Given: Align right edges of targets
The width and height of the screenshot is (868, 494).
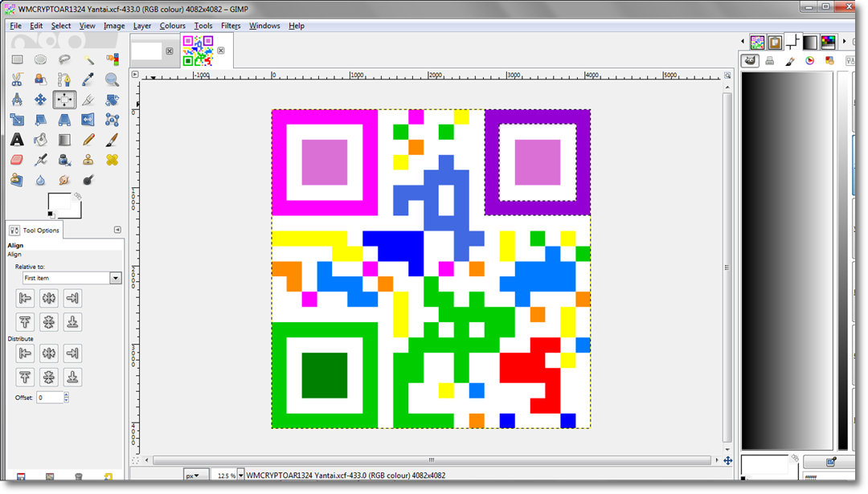Looking at the screenshot, I should (72, 298).
